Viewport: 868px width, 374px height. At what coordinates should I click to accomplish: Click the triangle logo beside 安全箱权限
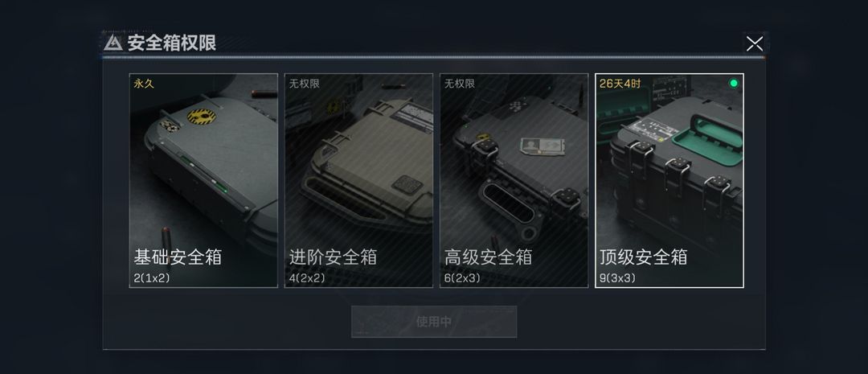pos(113,43)
